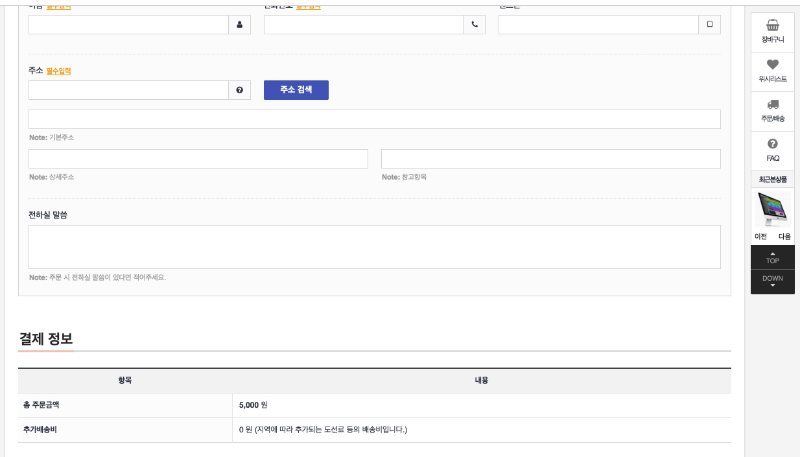This screenshot has height=457, width=800.
Task: Click the 전하실 말씀 field label
Action: pos(48,215)
